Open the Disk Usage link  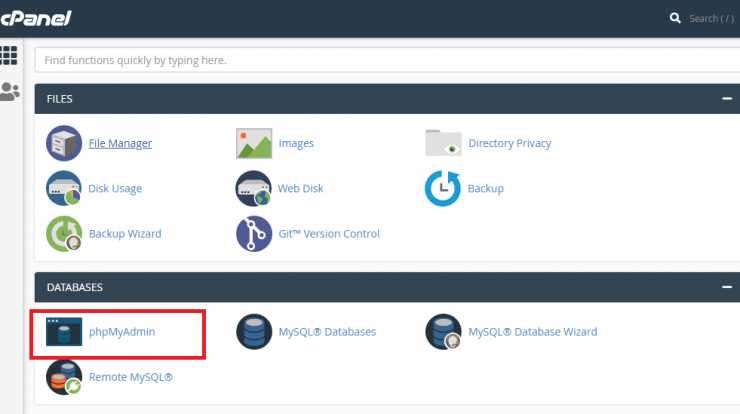[x=115, y=188]
